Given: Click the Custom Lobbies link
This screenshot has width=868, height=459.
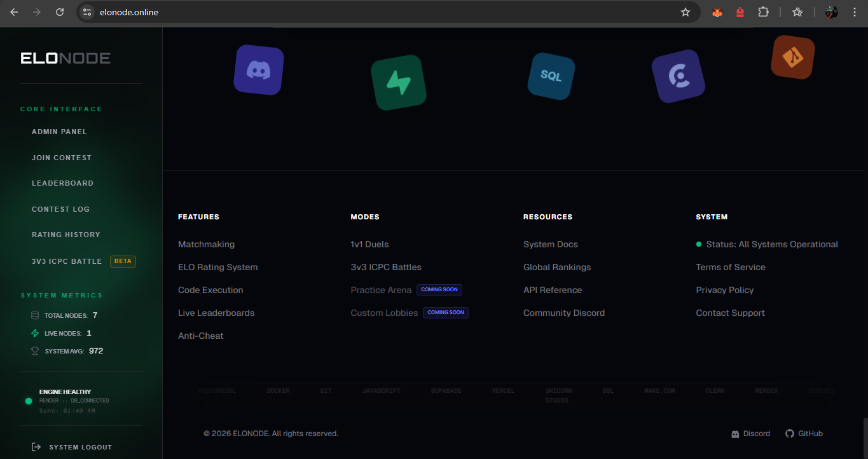Looking at the screenshot, I should [x=385, y=313].
